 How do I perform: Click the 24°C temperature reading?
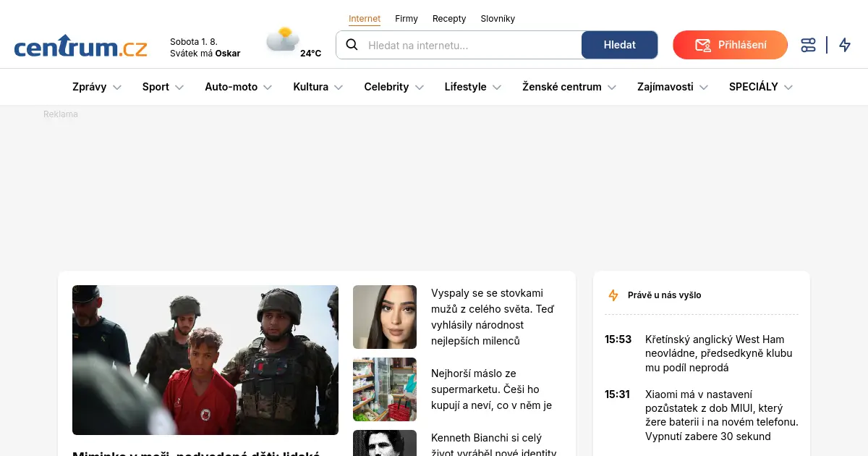pos(311,54)
